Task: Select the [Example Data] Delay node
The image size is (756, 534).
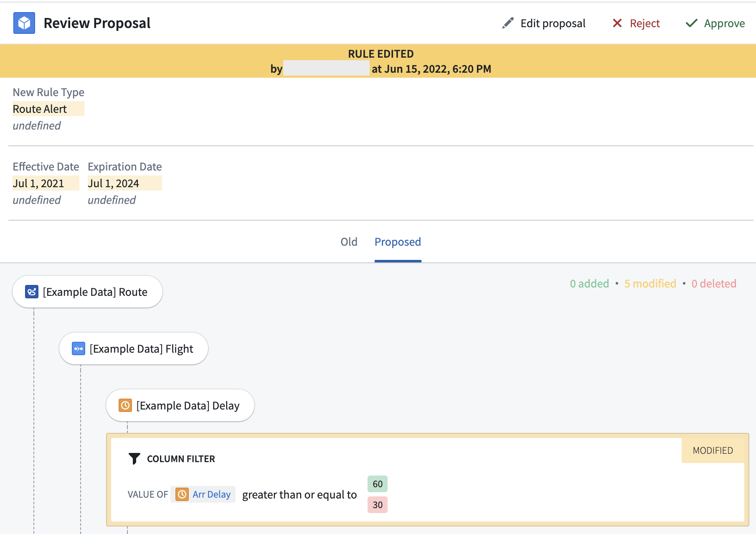Action: coord(180,405)
